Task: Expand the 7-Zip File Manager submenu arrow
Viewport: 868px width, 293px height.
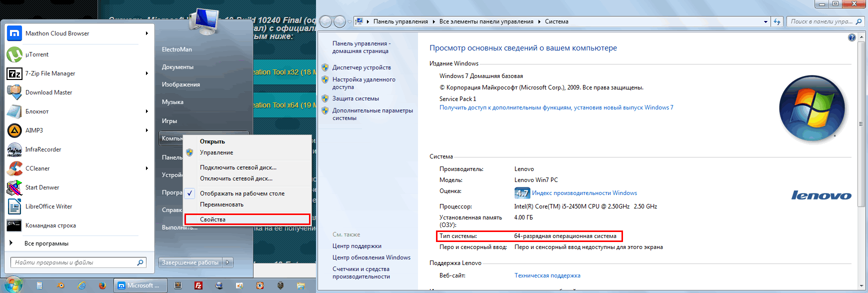Action: point(146,73)
